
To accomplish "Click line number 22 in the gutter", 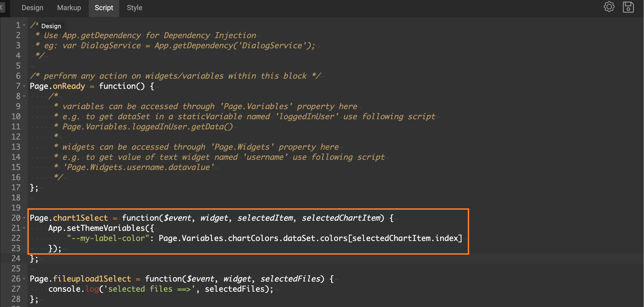I will click(16, 238).
